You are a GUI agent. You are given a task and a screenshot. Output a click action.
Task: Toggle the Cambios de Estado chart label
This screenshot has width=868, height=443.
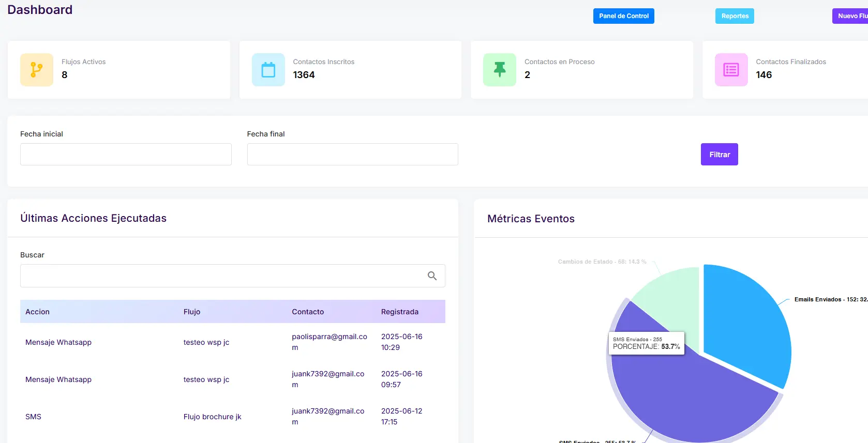click(x=602, y=262)
